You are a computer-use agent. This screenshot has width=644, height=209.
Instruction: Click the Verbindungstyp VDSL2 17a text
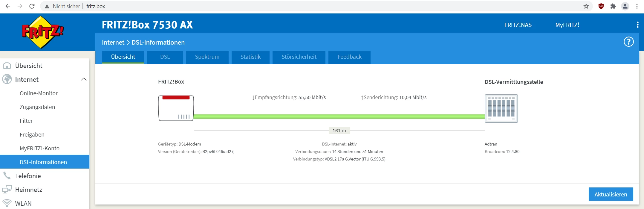click(x=339, y=159)
